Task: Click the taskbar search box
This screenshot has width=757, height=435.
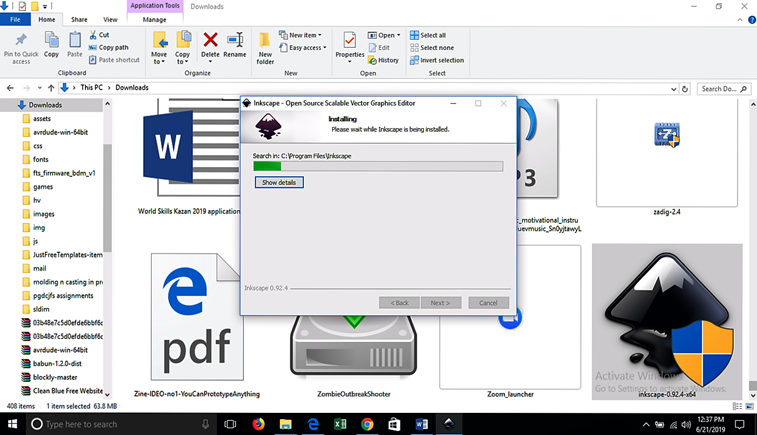Action: coord(120,424)
